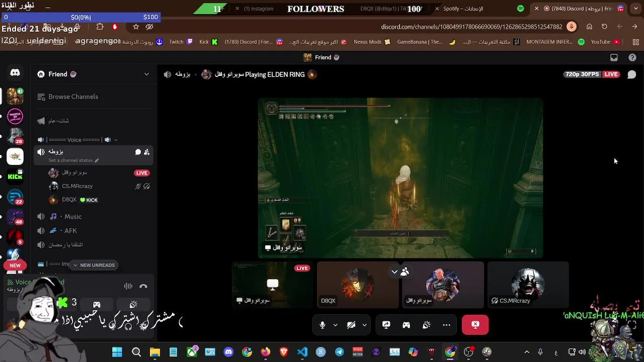The height and width of the screenshot is (362, 644).
Task: Open the شات-حام announcement channel
Action: point(94,121)
